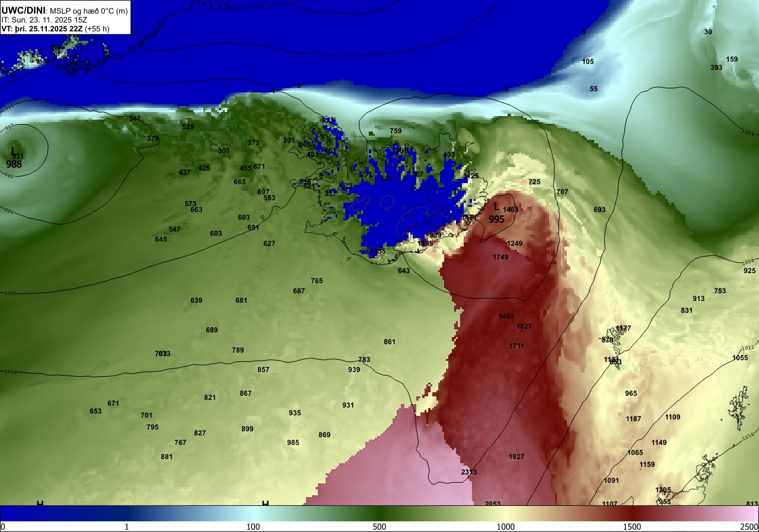This screenshot has height=532, width=759.
Task: Click the 2500 label on the color scale
Action: pyautogui.click(x=749, y=527)
